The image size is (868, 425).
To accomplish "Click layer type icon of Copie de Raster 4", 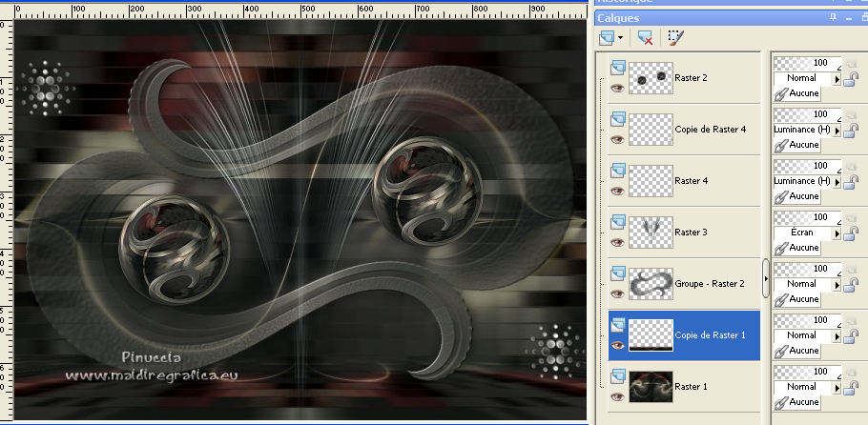I will 618,119.
